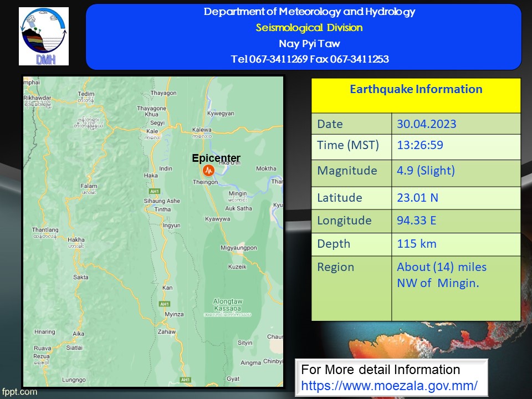Click Auk Satha label on map
Screen dimensions: 532x399
(238, 208)
